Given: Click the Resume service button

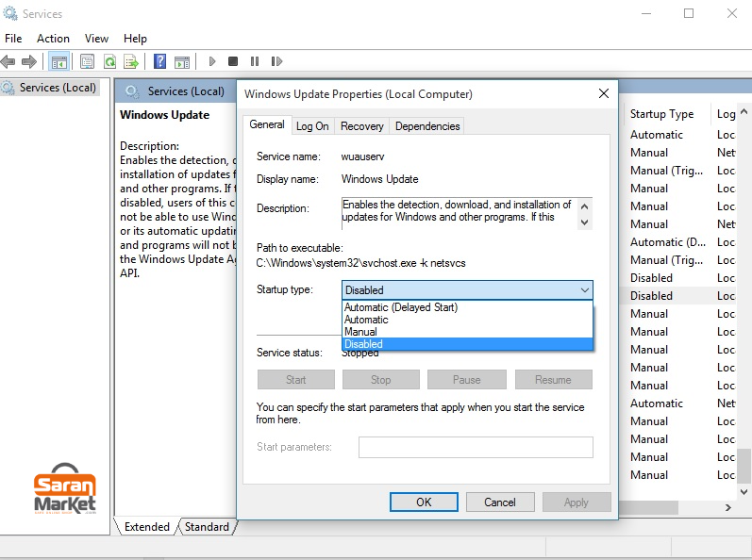Looking at the screenshot, I should coord(554,379).
